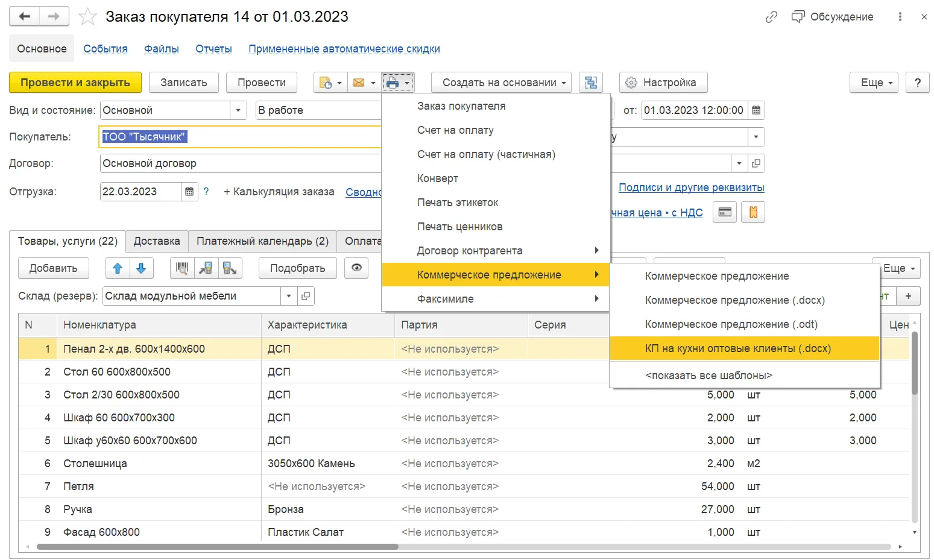This screenshot has width=934, height=560.
Task: Open the document structure report icon
Action: click(x=591, y=83)
